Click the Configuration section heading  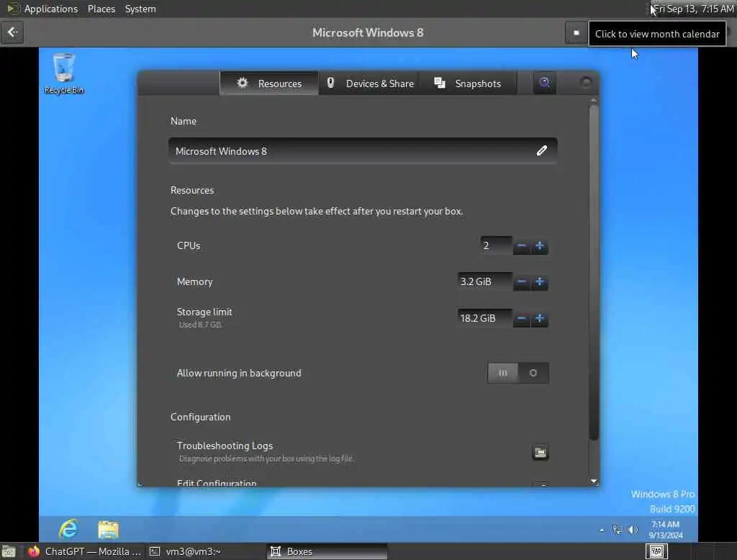click(201, 417)
